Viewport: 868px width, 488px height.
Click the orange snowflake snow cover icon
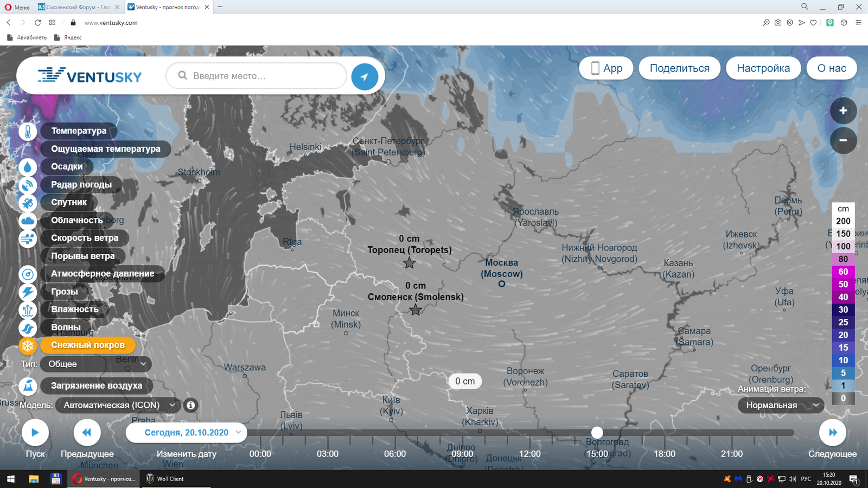coord(28,345)
